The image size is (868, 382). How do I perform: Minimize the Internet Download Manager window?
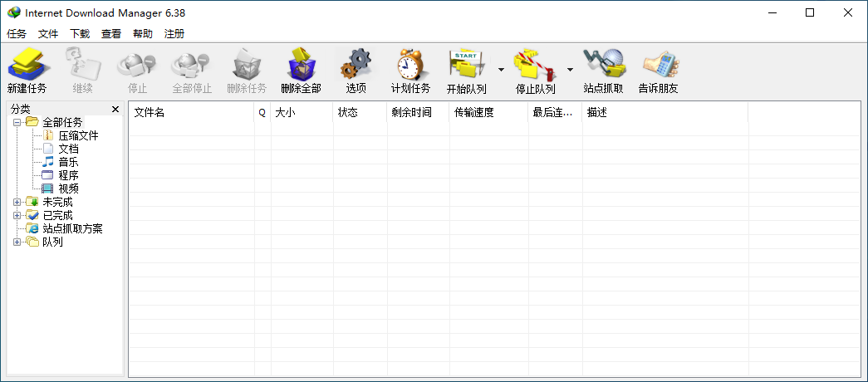coord(772,12)
